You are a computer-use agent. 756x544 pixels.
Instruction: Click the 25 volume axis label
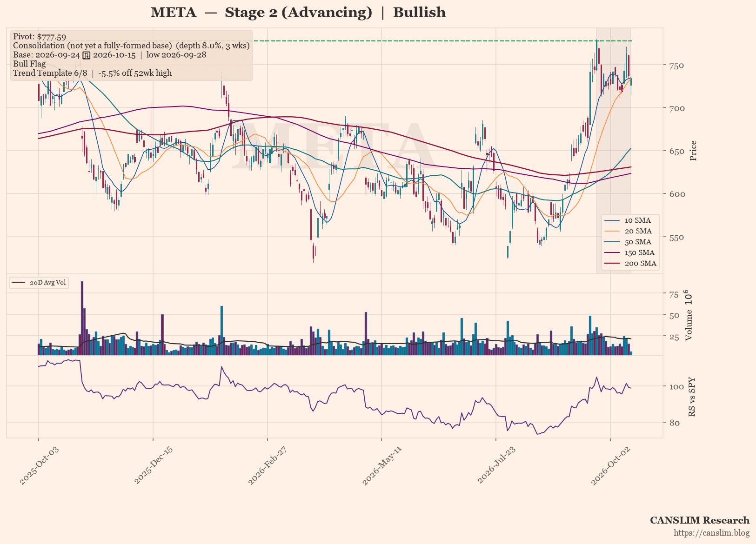(674, 337)
